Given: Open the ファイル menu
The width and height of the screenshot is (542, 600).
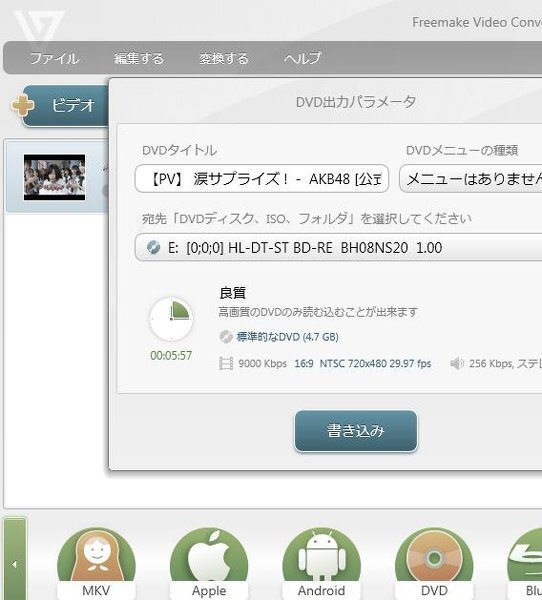Looking at the screenshot, I should [54, 58].
